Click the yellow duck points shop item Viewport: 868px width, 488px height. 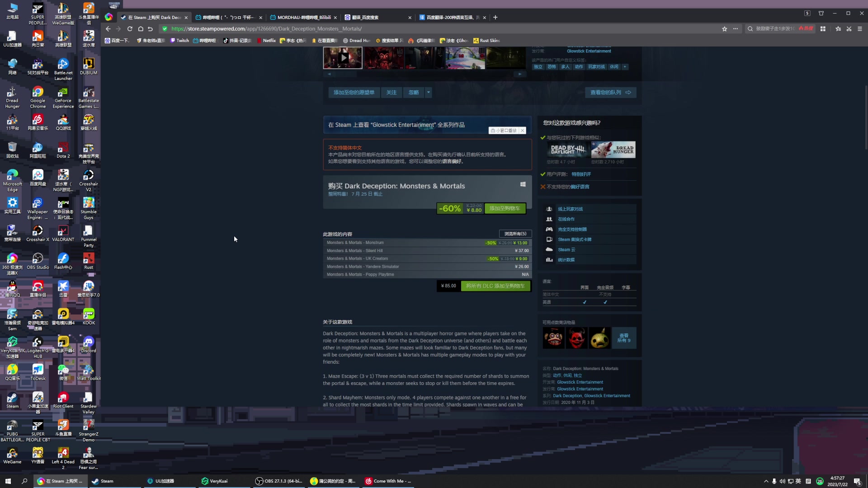600,338
